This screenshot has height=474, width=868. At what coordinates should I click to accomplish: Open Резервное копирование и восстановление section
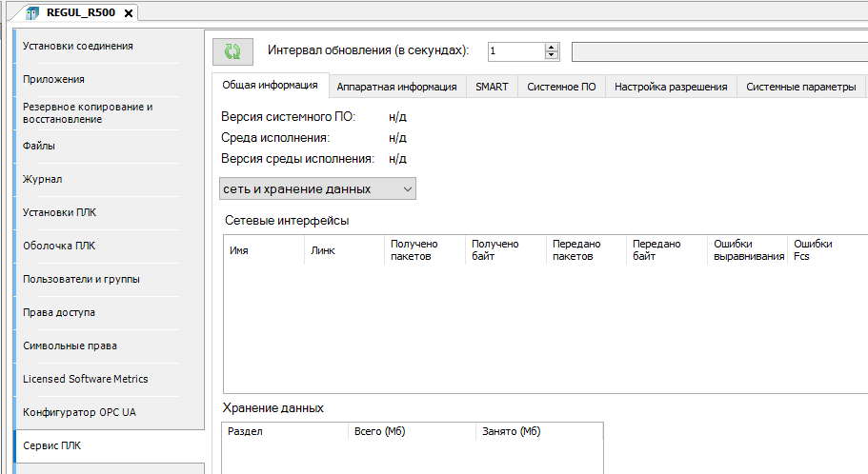coord(88,112)
